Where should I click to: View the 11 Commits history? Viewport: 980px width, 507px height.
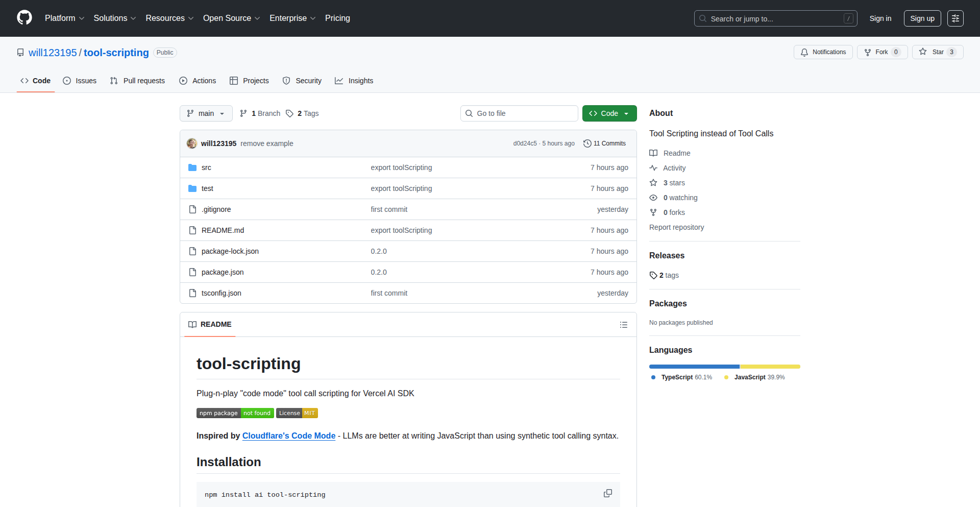click(x=605, y=143)
